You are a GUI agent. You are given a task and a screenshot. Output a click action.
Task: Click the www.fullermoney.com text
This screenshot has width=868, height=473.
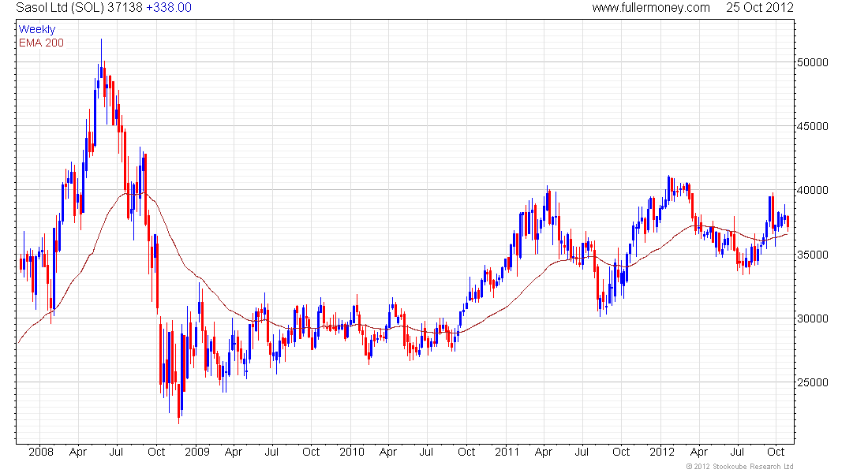pos(651,8)
